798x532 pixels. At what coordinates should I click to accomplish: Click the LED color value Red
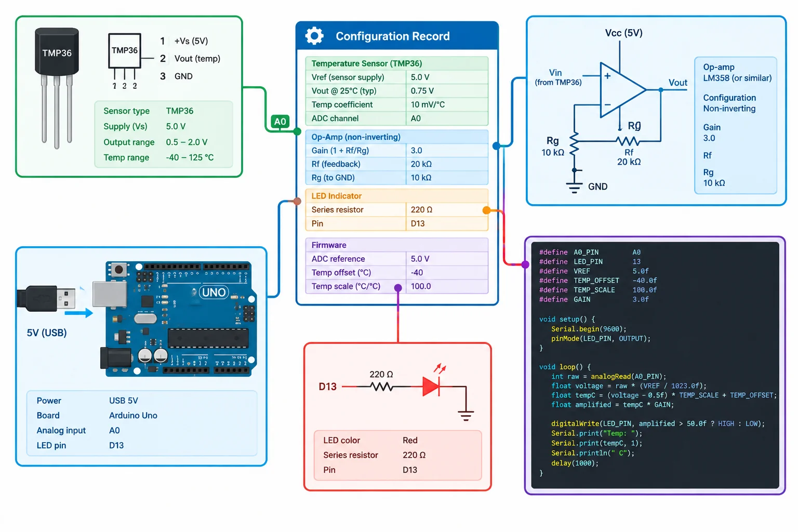pyautogui.click(x=410, y=441)
